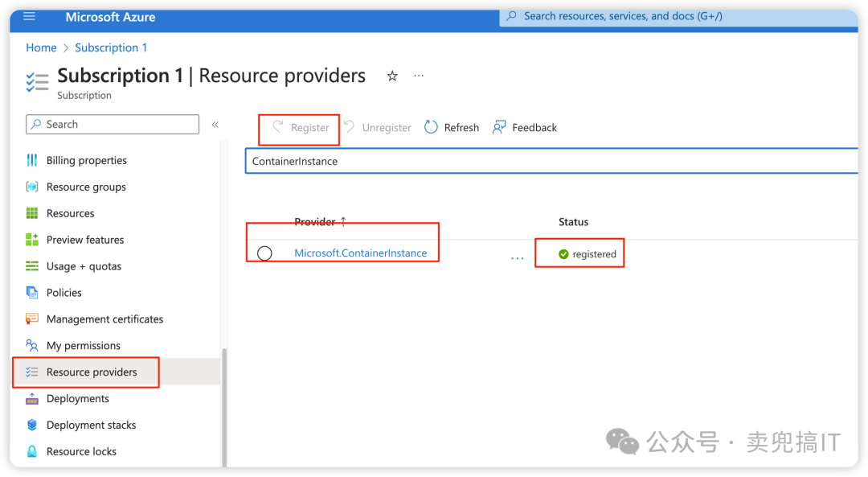Focus the sidebar Search box
Viewport: 868px width, 477px height.
click(113, 124)
